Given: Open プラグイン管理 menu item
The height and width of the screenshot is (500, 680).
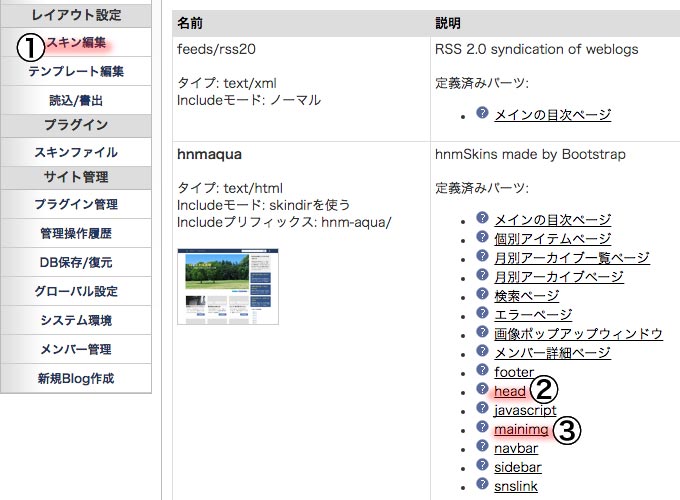Looking at the screenshot, I should [76, 204].
